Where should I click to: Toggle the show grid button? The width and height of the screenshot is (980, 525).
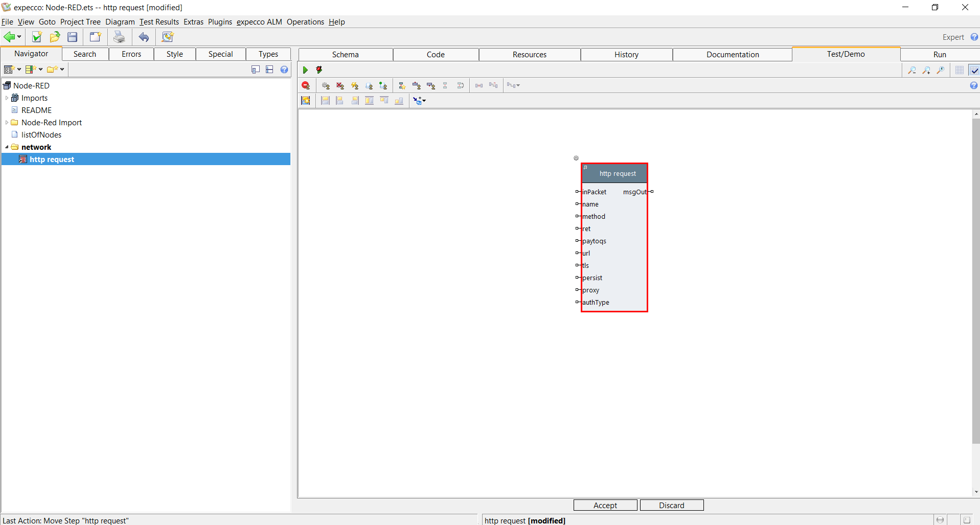coord(960,70)
